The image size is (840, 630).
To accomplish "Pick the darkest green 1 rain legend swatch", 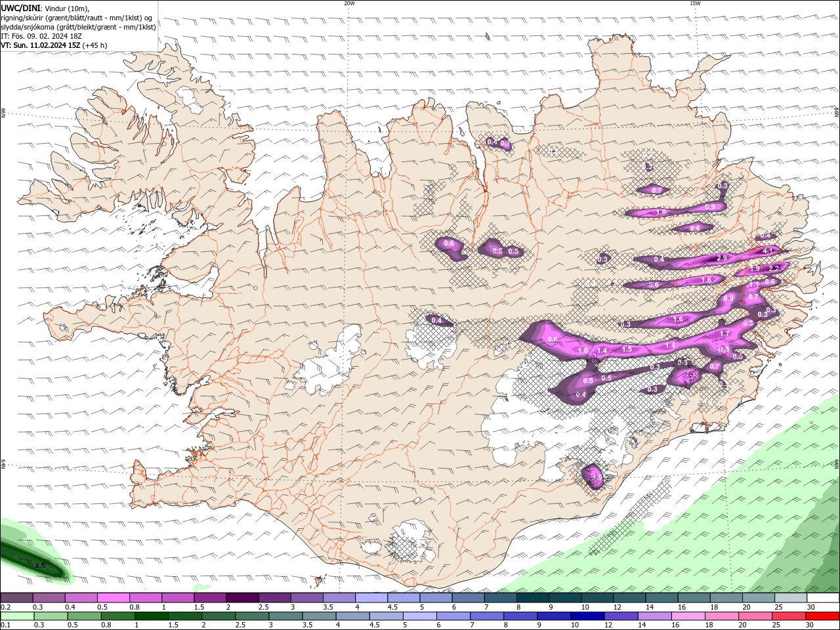I will coord(151,616).
